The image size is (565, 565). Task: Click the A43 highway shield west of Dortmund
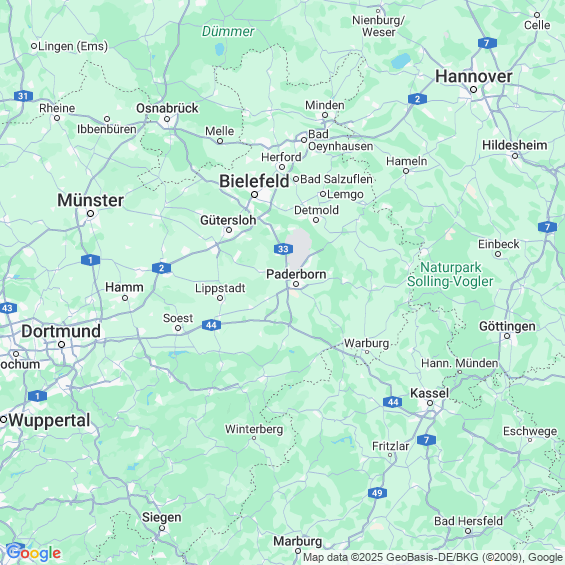[x=8, y=308]
